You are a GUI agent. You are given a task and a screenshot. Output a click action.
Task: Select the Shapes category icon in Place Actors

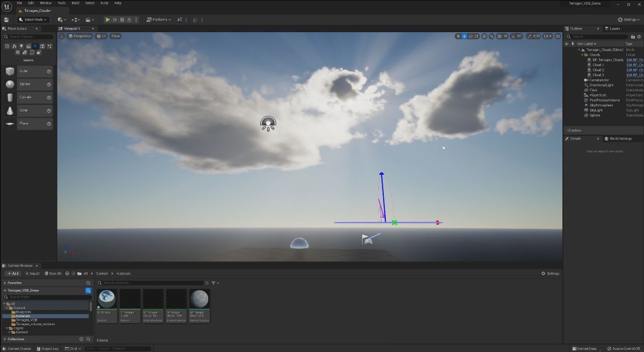35,46
